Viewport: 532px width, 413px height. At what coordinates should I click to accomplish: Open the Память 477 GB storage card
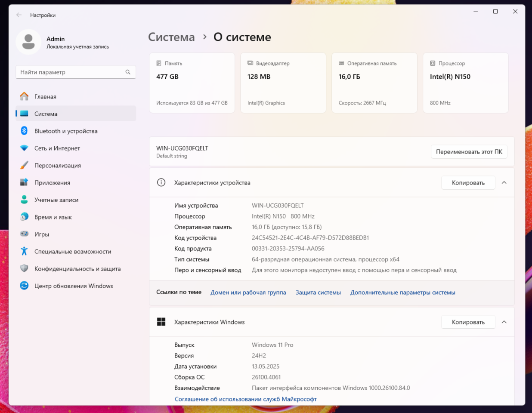click(x=192, y=83)
